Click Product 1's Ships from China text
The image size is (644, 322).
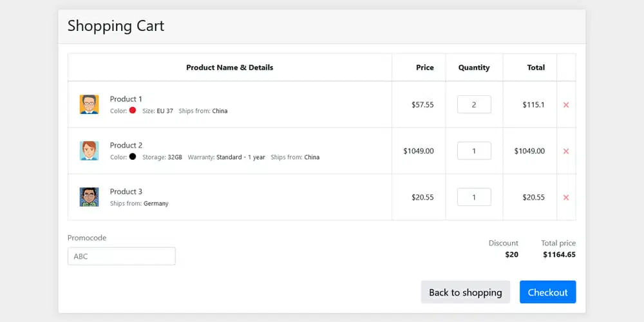203,111
